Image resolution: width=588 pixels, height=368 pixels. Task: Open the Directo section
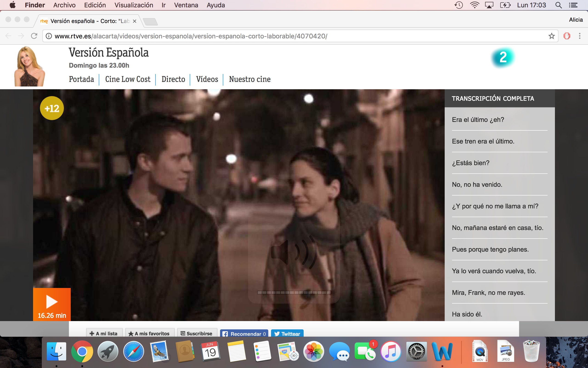173,79
